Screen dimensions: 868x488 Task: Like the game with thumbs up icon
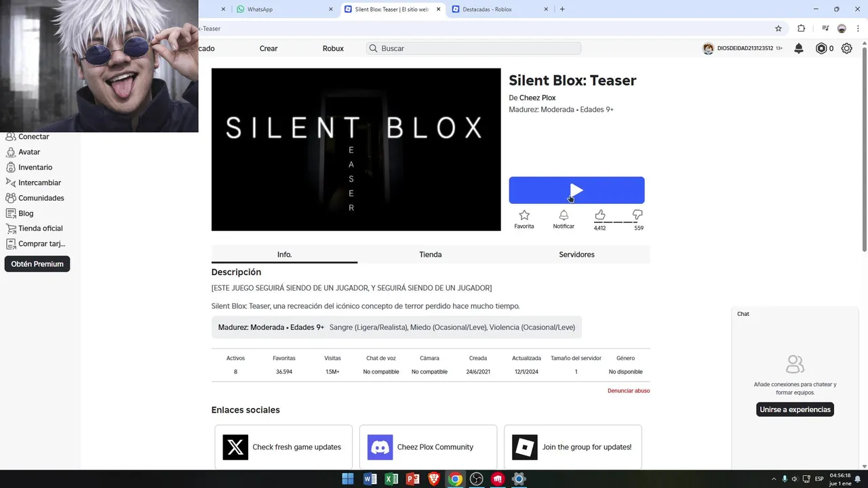[x=599, y=215]
